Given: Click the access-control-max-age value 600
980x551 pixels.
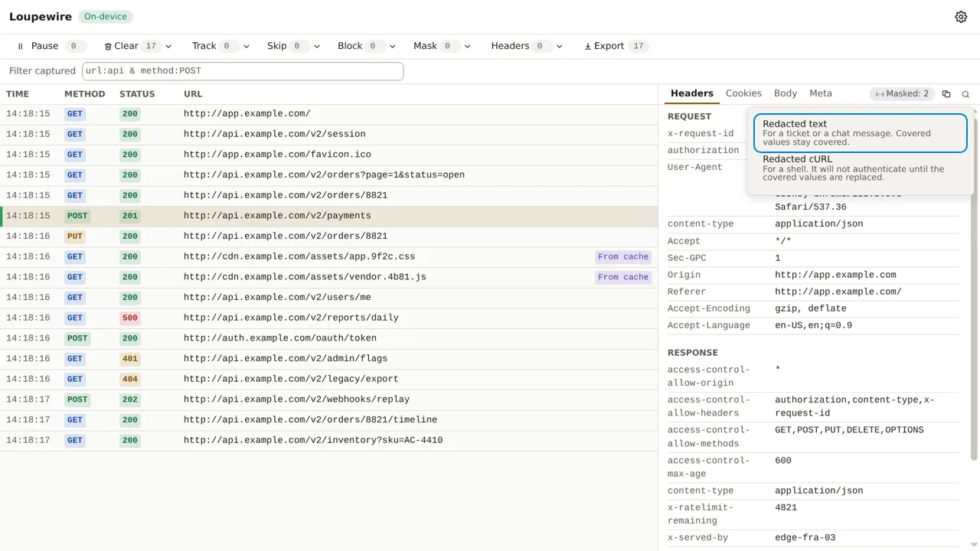Looking at the screenshot, I should click(783, 461).
